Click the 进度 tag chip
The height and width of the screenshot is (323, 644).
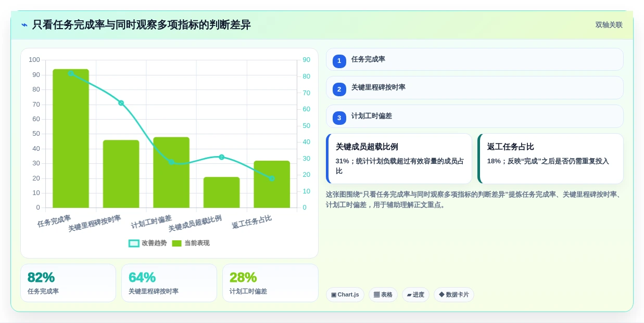(415, 294)
